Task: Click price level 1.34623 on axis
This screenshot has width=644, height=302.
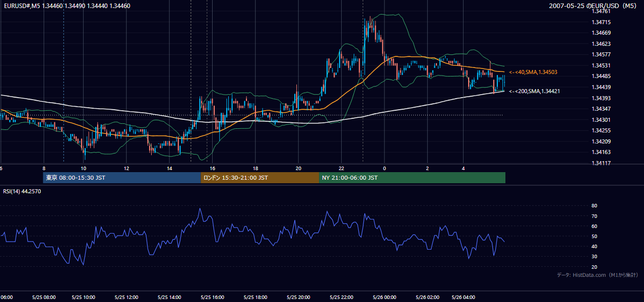Action: (x=601, y=44)
